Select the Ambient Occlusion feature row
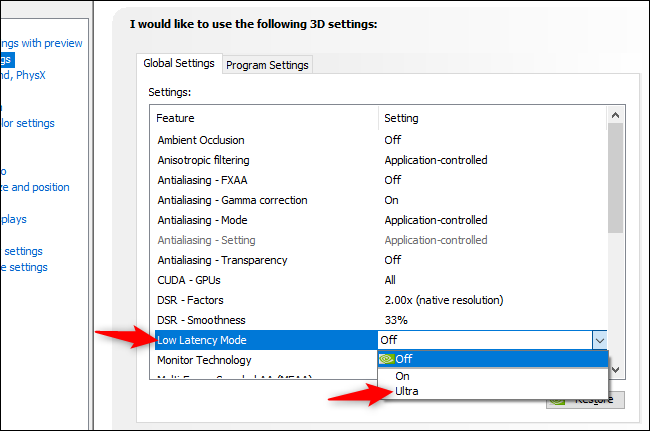The width and height of the screenshot is (650, 431). pyautogui.click(x=201, y=140)
